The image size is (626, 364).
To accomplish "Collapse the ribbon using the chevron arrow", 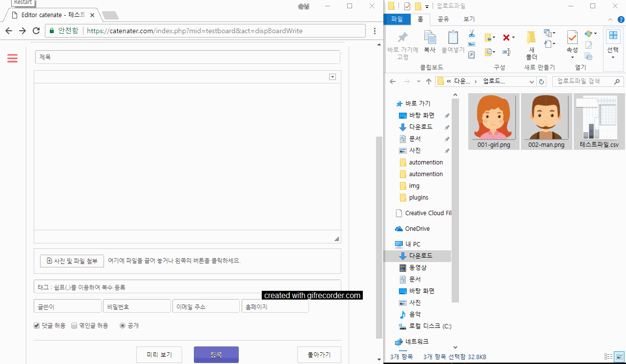I will [x=609, y=19].
